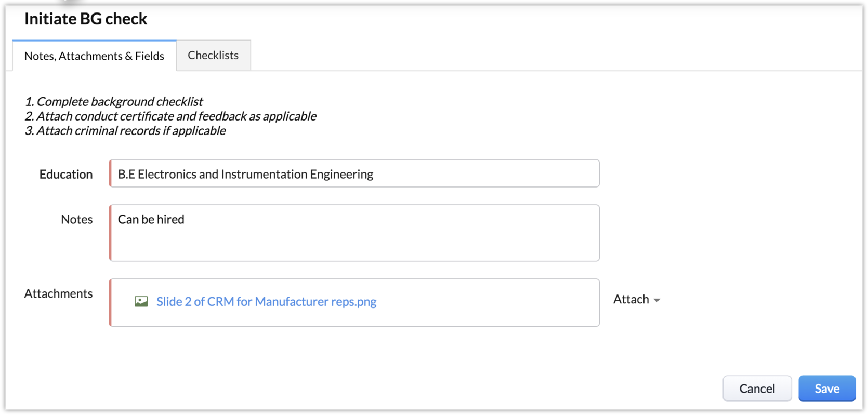Screen dimensions: 868x415
Task: Click 'Attach criminal records' instruction line
Action: coord(125,130)
